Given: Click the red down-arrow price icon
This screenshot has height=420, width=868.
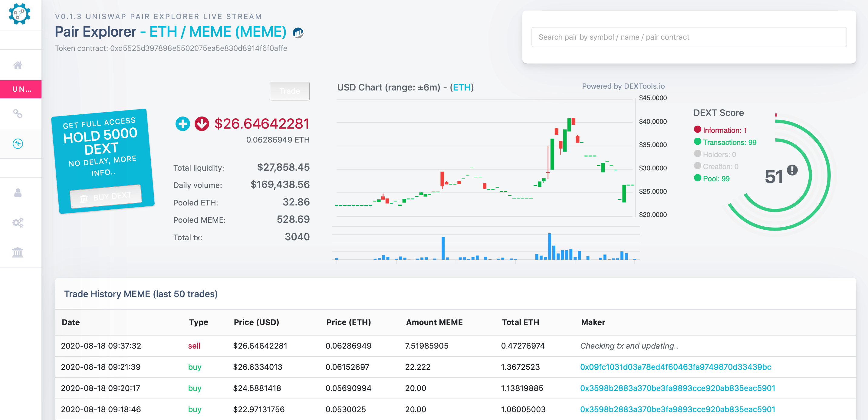Looking at the screenshot, I should tap(202, 124).
